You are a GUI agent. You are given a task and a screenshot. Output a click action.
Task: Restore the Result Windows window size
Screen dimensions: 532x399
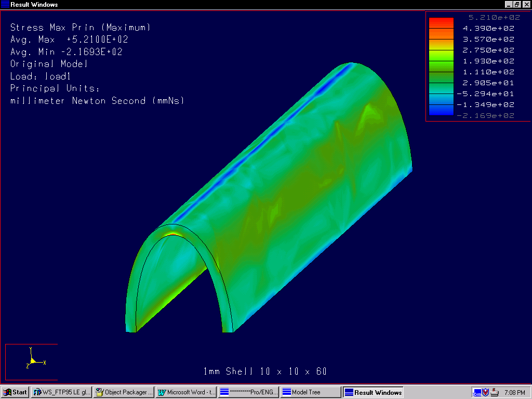point(517,5)
